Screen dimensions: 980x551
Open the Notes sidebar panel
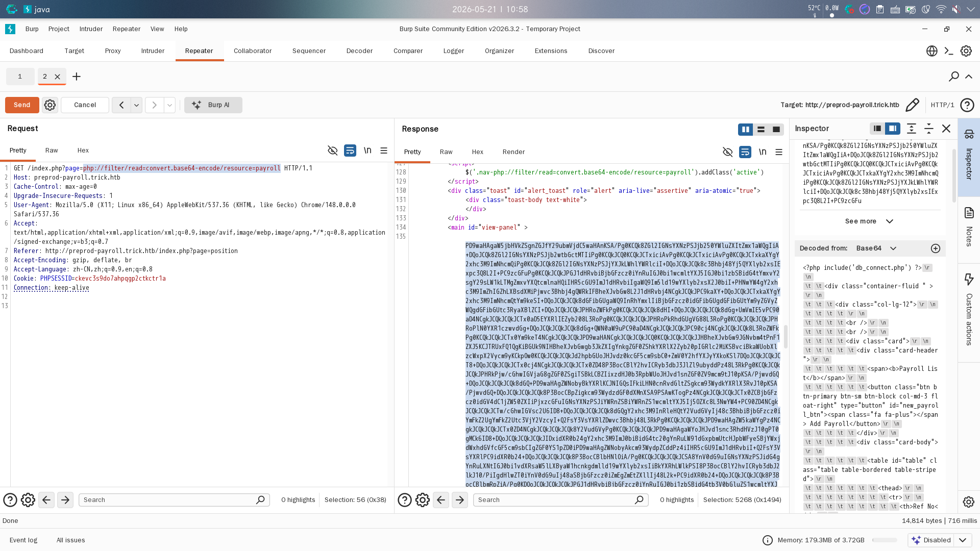pos(969,228)
